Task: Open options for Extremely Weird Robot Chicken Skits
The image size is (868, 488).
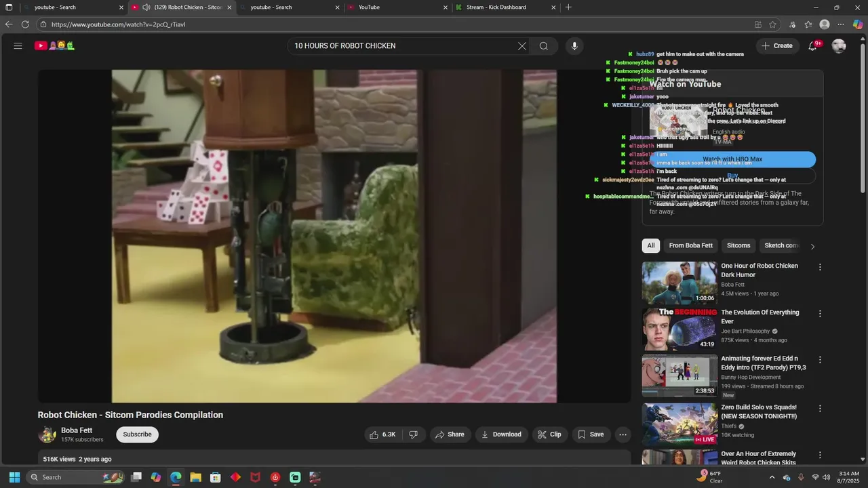Action: [x=820, y=455]
